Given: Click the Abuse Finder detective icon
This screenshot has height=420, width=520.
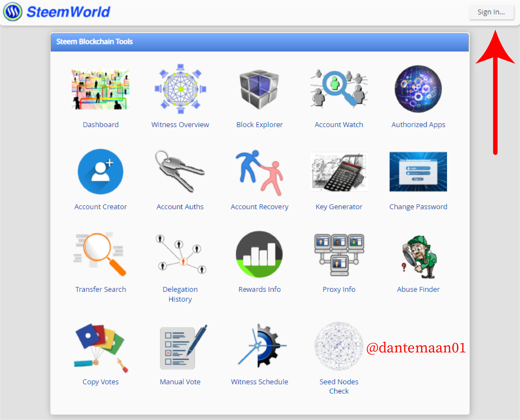Looking at the screenshot, I should pyautogui.click(x=419, y=257).
